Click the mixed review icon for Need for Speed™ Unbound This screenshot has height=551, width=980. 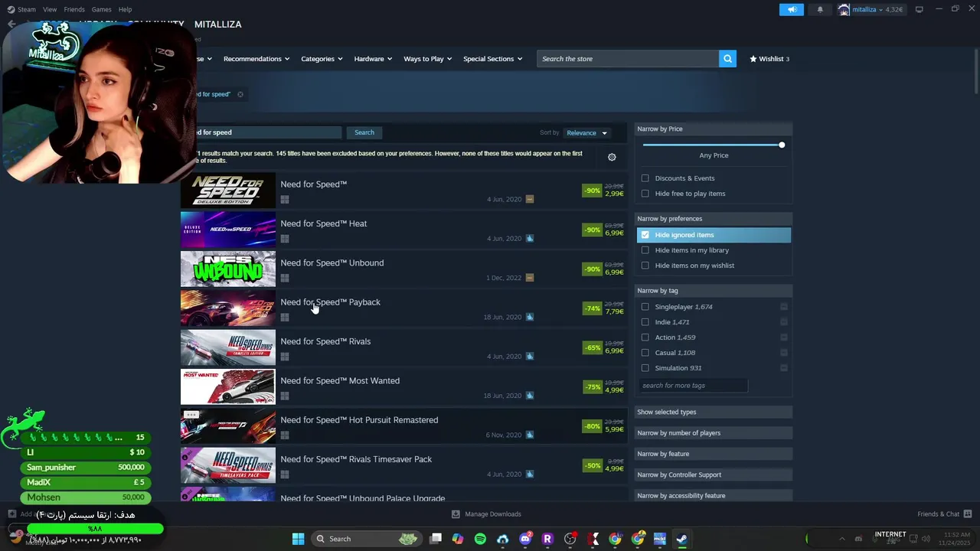(x=530, y=278)
